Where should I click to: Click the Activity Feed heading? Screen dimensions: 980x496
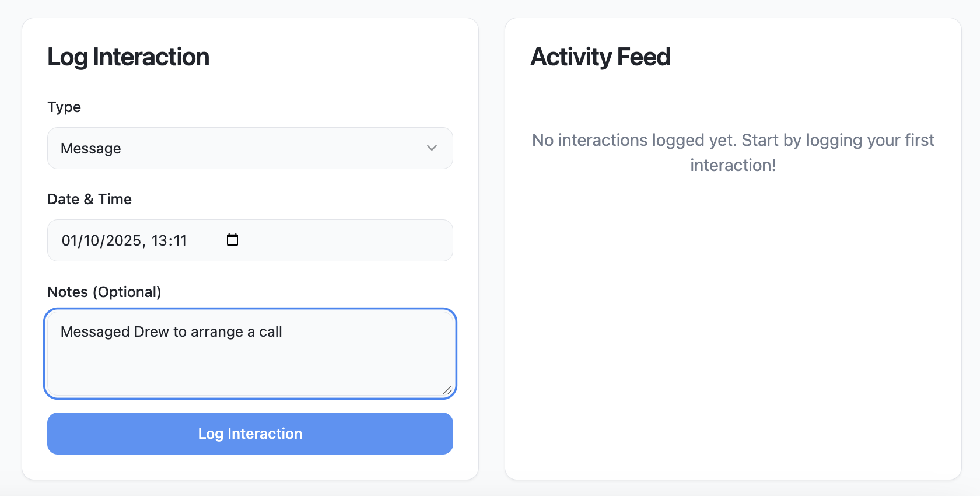pos(600,57)
